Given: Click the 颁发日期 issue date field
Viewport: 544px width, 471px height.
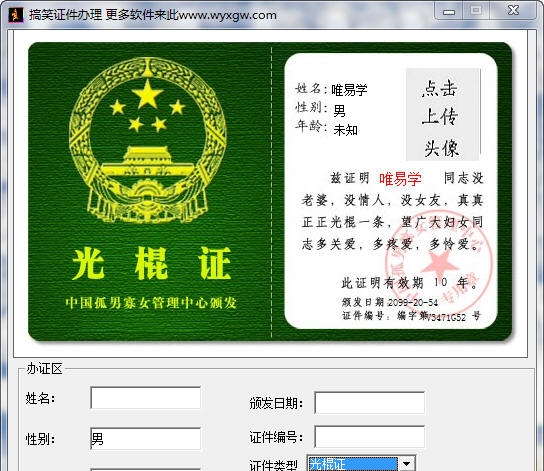Looking at the screenshot, I should click(x=369, y=402).
